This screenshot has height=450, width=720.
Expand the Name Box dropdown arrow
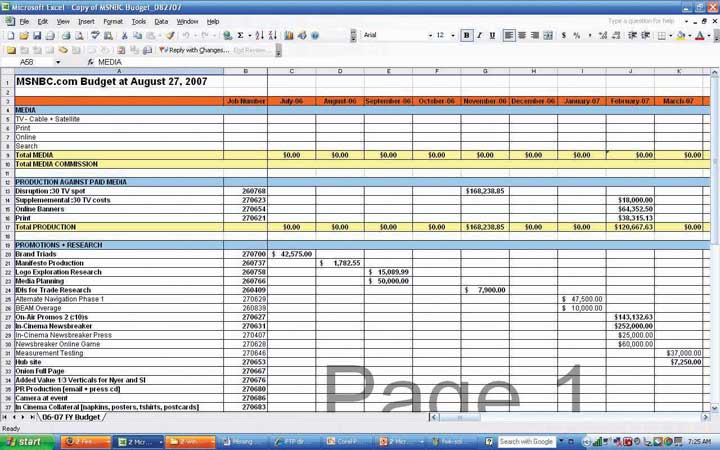[x=58, y=62]
